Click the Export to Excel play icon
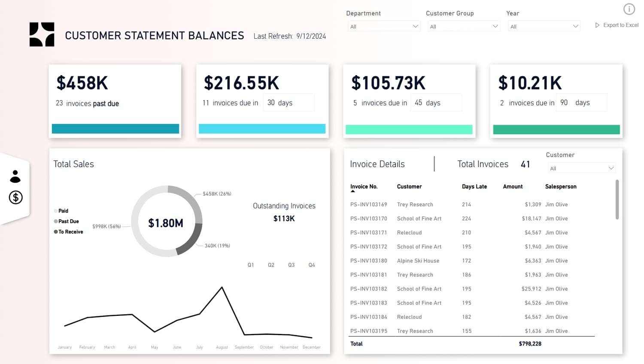 [597, 25]
